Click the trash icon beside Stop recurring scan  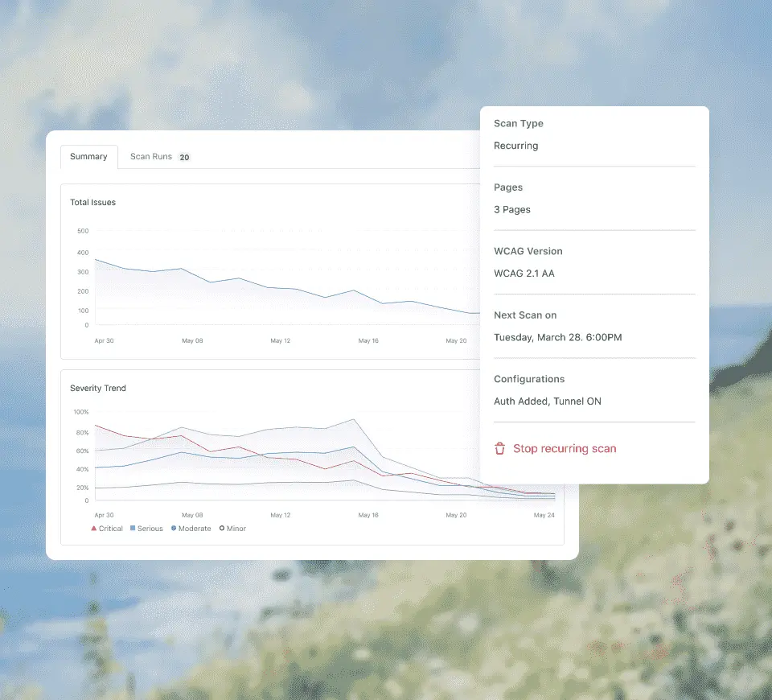tap(499, 448)
